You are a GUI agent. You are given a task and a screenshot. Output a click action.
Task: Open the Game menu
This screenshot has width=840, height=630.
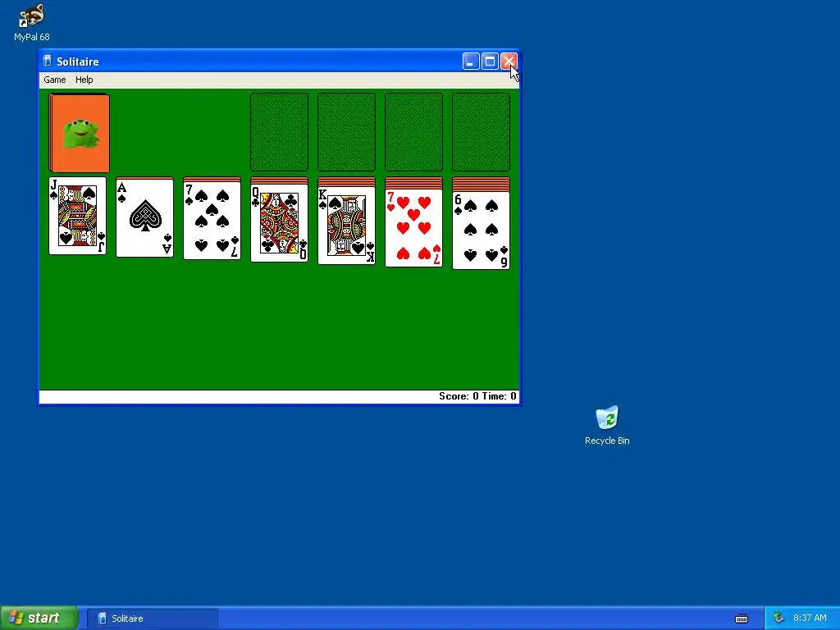[x=55, y=80]
